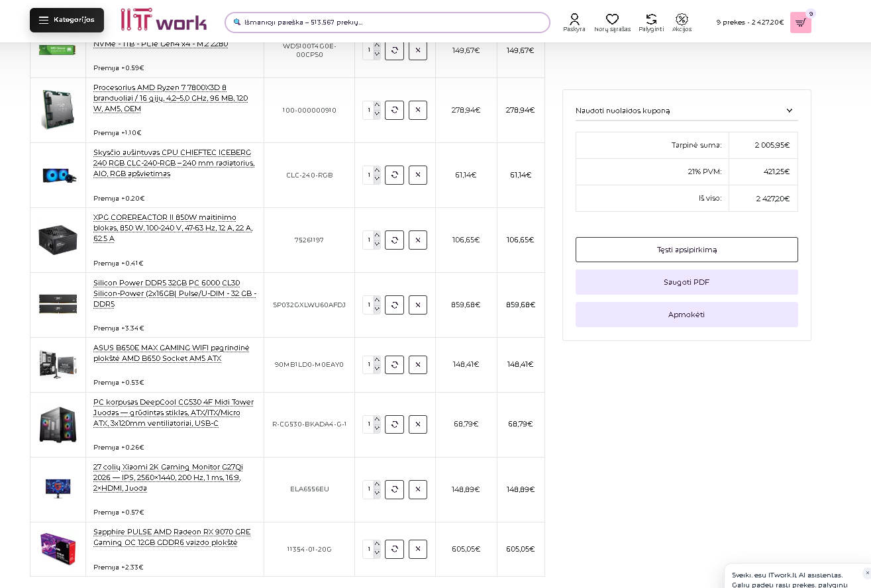Open the Procesorius AMD Ryzen 7 7800X3D link
The height and width of the screenshot is (588, 871).
pos(171,98)
